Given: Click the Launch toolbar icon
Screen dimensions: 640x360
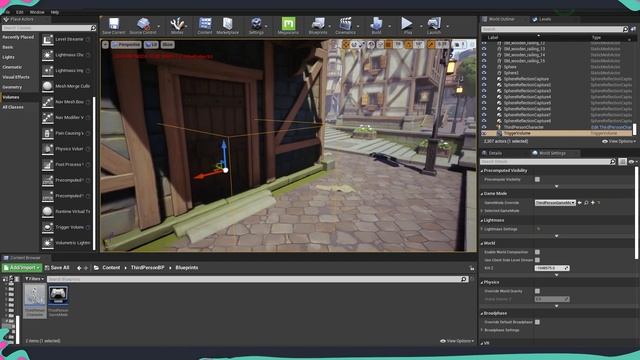Looking at the screenshot, I should pyautogui.click(x=434, y=24).
